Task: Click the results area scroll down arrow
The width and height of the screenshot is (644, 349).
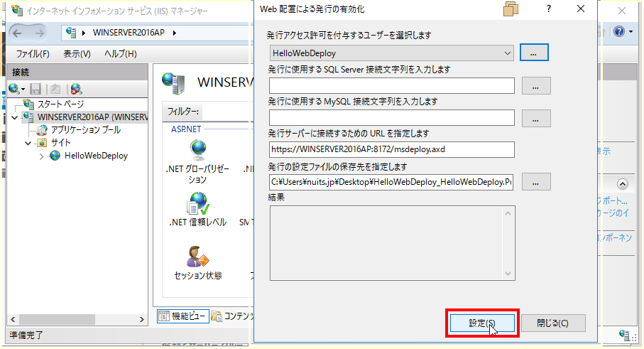Action: coord(508,274)
